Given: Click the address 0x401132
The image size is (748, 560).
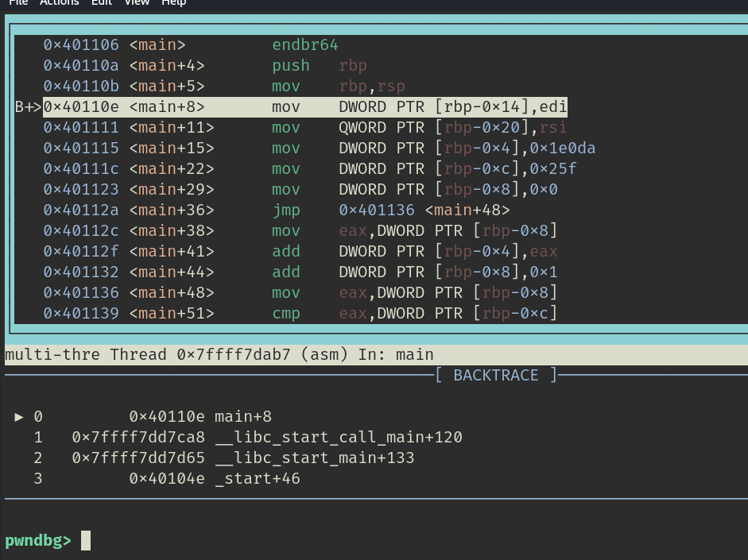Looking at the screenshot, I should click(x=80, y=272).
